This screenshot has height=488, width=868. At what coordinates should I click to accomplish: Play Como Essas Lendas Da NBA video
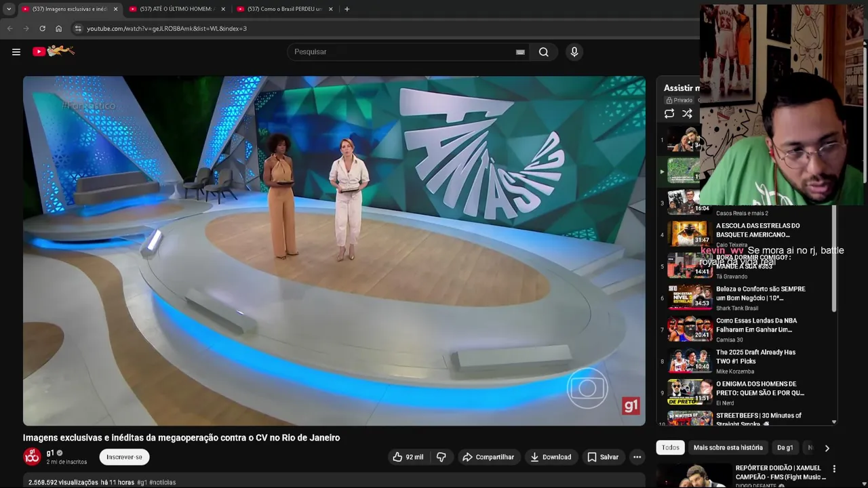pos(757,325)
